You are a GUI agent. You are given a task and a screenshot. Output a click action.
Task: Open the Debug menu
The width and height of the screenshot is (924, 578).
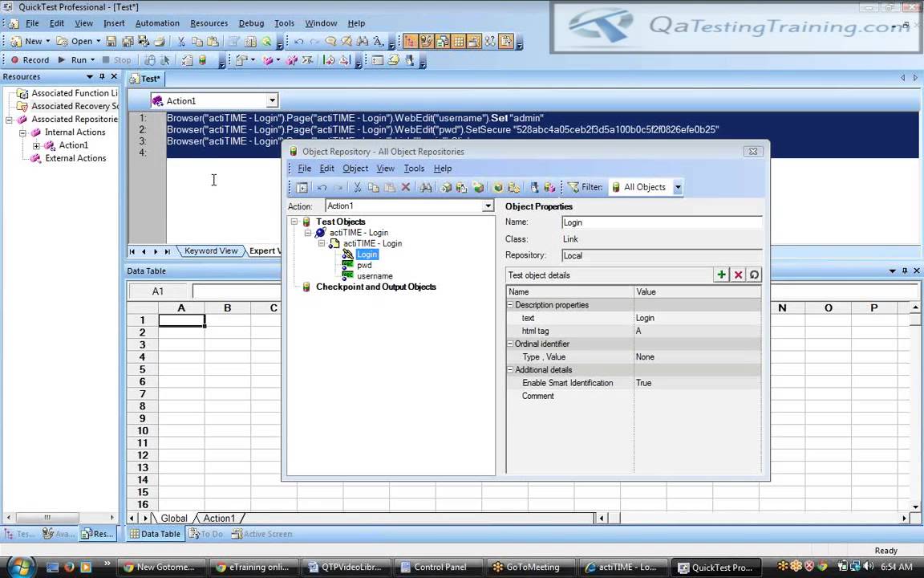251,23
